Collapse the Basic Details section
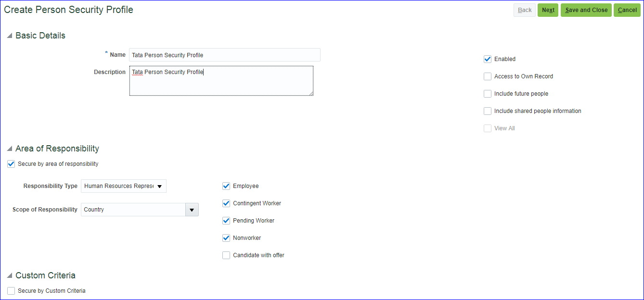Viewport: 644px width, 300px height. tap(9, 36)
